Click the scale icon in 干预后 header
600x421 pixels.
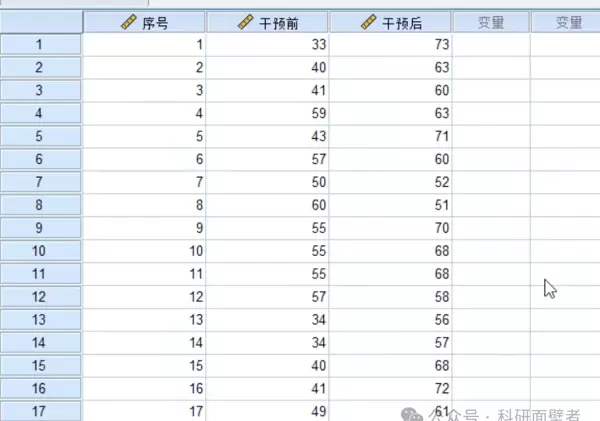point(370,22)
